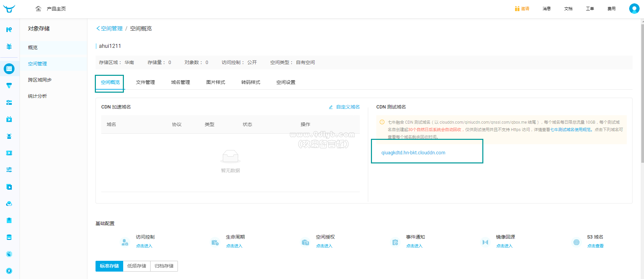Click 点击查看 under S3 域名
This screenshot has width=644, height=279.
pos(595,246)
